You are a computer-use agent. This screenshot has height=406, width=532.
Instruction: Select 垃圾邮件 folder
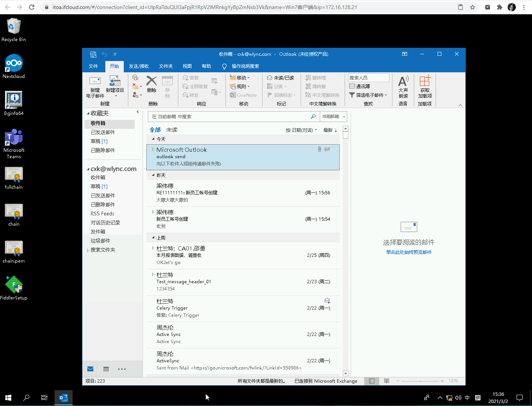(x=100, y=241)
